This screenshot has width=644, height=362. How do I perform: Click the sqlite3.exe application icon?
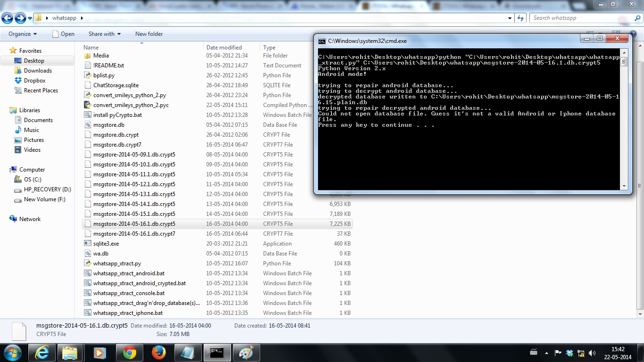click(87, 244)
